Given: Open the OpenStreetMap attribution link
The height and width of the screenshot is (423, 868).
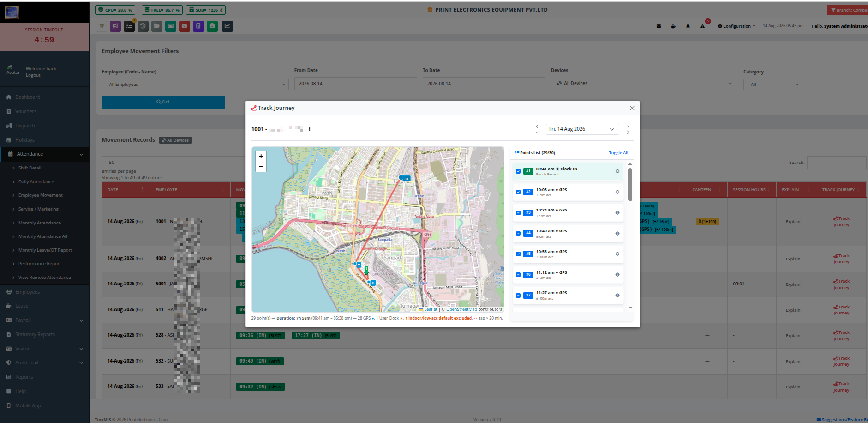Looking at the screenshot, I should coord(461,309).
